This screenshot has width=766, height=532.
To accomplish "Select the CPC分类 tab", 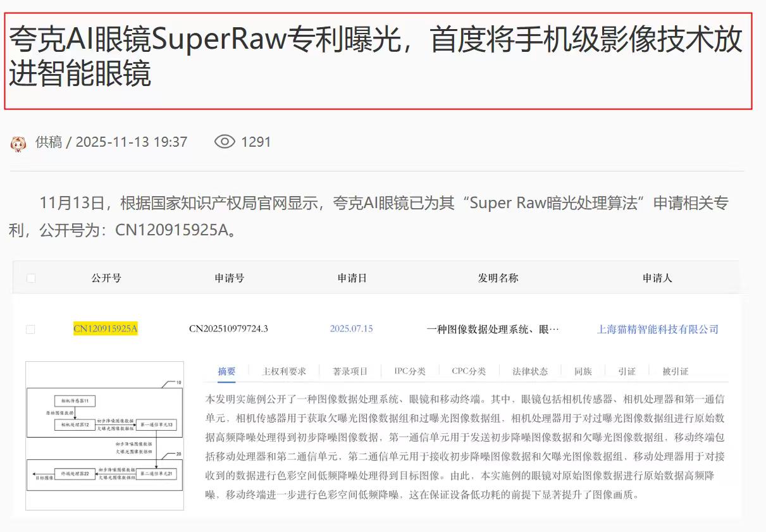I will click(x=469, y=371).
